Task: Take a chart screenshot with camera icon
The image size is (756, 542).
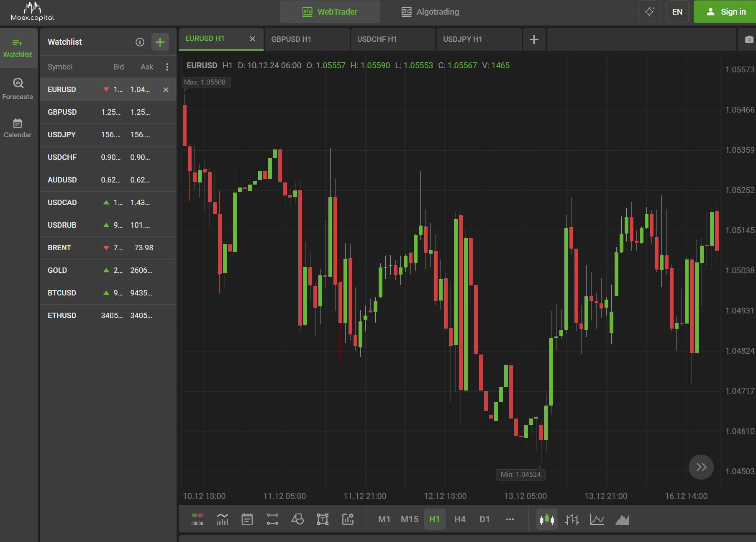Action: tap(748, 40)
